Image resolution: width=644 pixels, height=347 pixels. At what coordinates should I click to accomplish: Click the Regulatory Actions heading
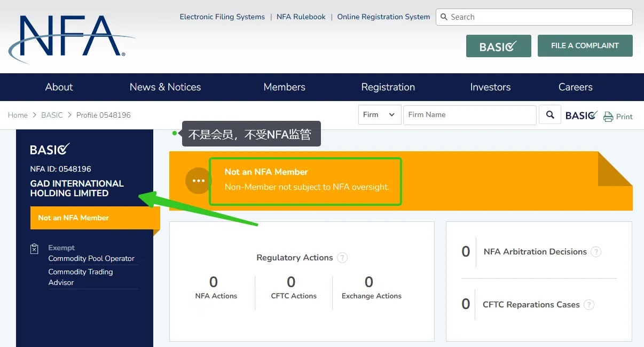(295, 258)
